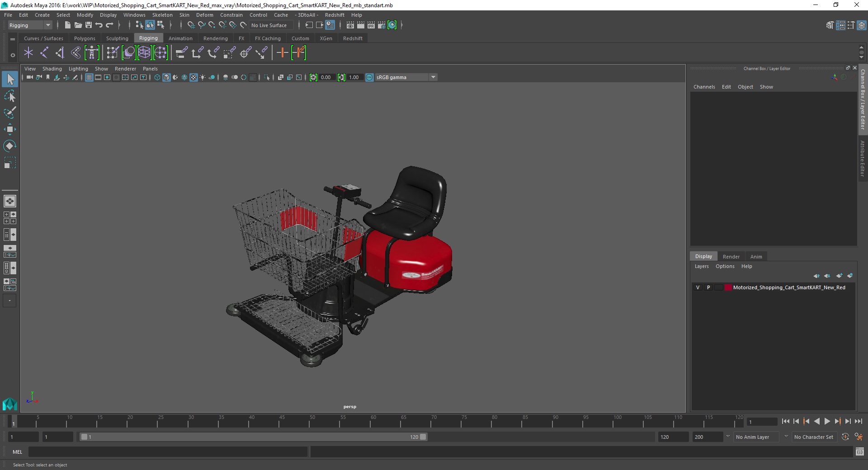Open the shelf tab list menu
The height and width of the screenshot is (470, 868).
tap(13, 39)
